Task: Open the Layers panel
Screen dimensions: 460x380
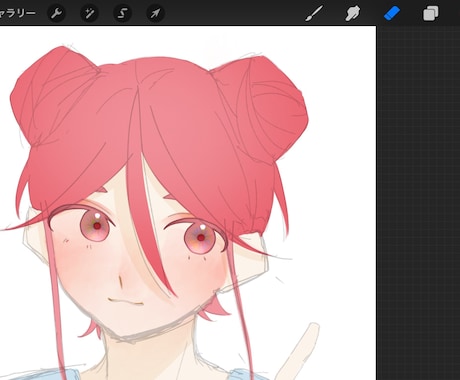Action: tap(431, 14)
